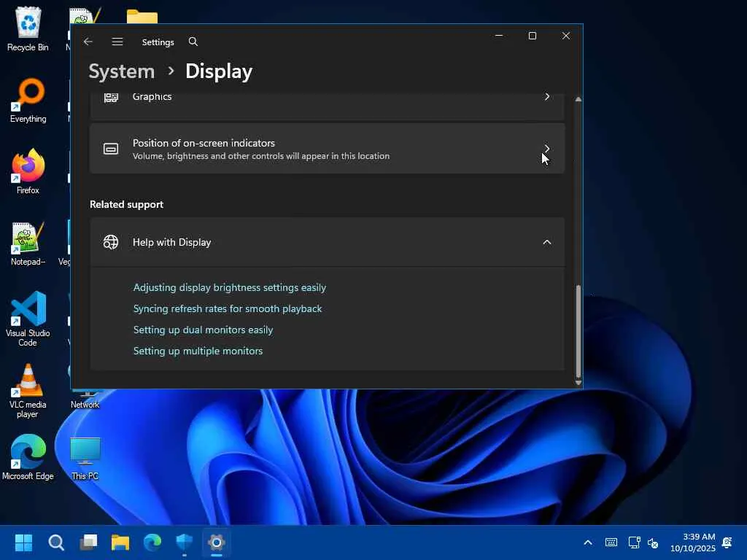Image resolution: width=747 pixels, height=560 pixels.
Task: Open the clock and date flyout
Action: coord(693,542)
